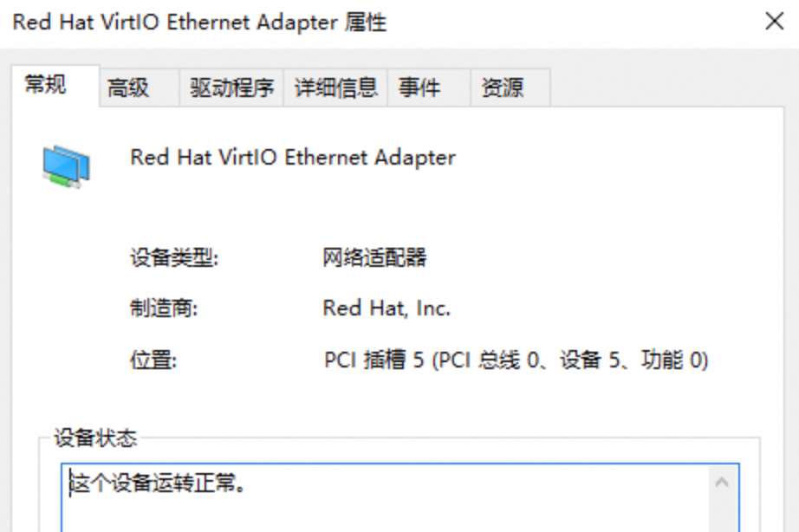The image size is (799, 532).
Task: Click the status box scroll up arrow
Action: click(722, 481)
